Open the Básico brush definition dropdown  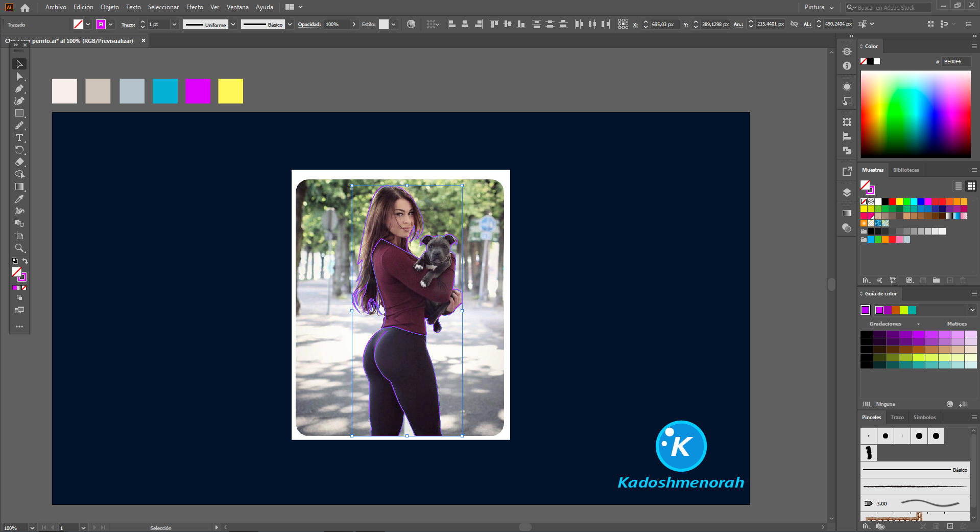(290, 24)
